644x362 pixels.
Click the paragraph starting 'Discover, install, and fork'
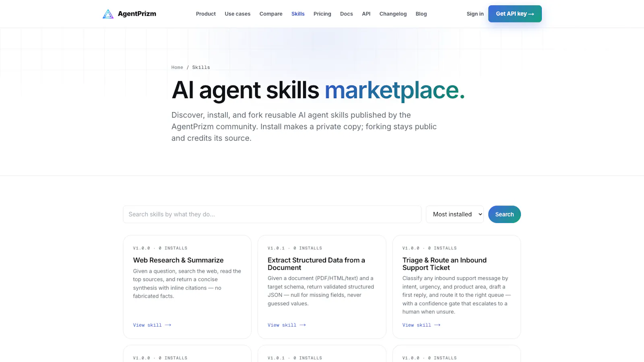[304, 127]
